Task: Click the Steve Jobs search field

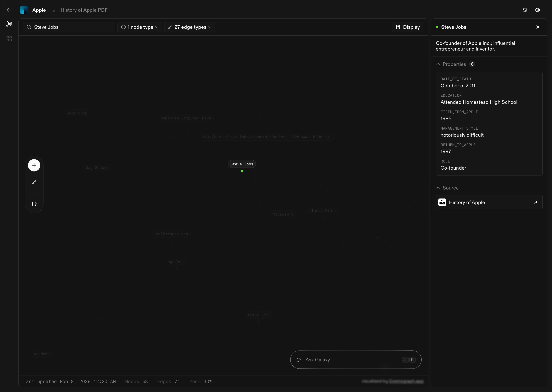Action: tap(72, 27)
